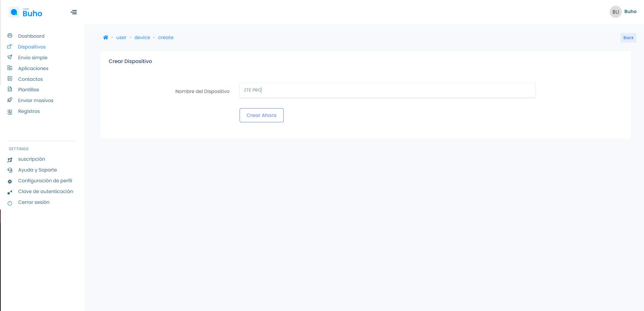Open the BU user profile avatar
Viewport: 644px width, 311px height.
[x=615, y=12]
